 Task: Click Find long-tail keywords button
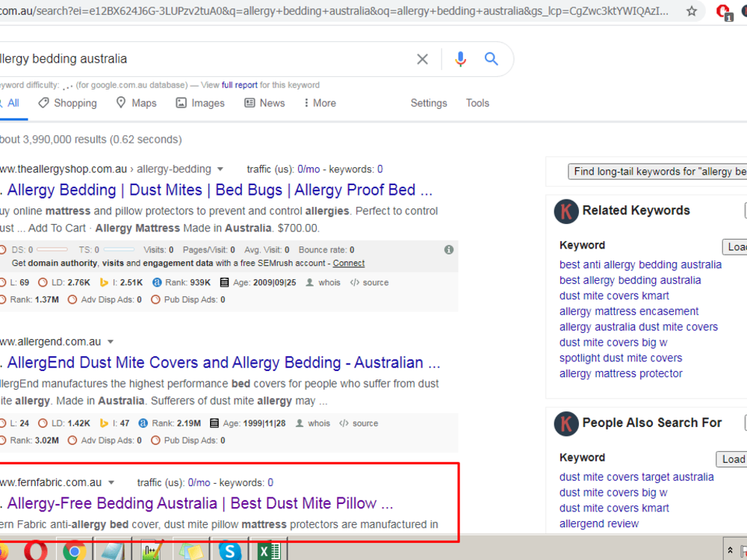657,172
